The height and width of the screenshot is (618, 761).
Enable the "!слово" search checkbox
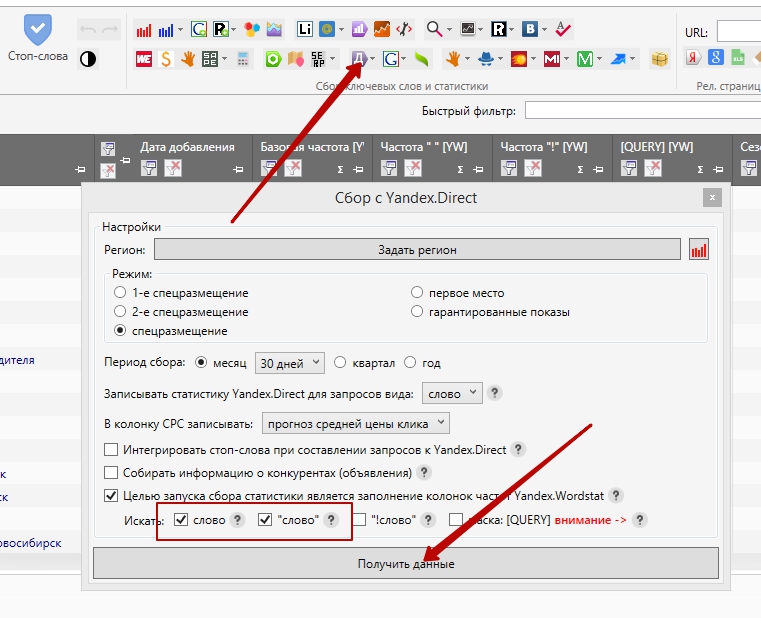(359, 520)
